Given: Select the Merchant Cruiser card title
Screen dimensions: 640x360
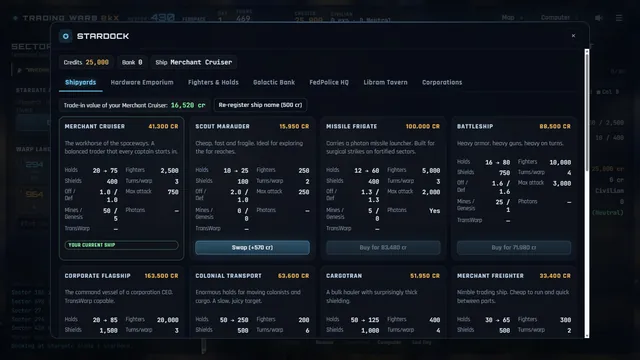Looking at the screenshot, I should coord(95,127).
